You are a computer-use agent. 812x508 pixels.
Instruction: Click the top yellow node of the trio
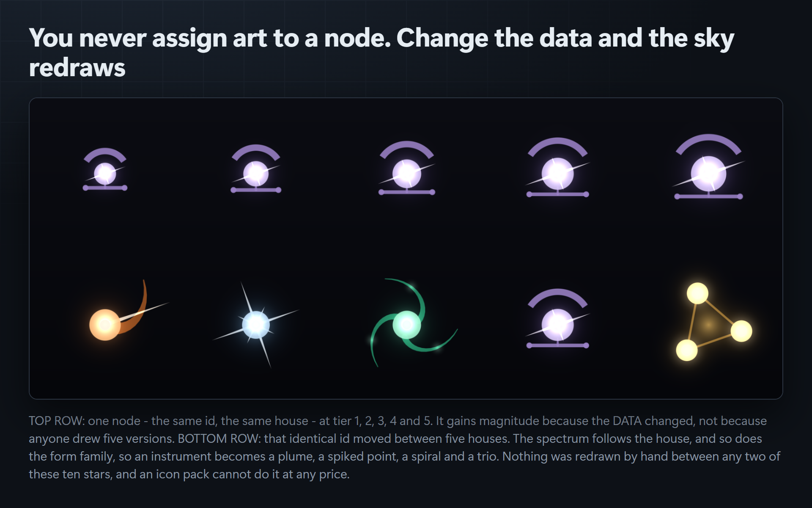[697, 293]
